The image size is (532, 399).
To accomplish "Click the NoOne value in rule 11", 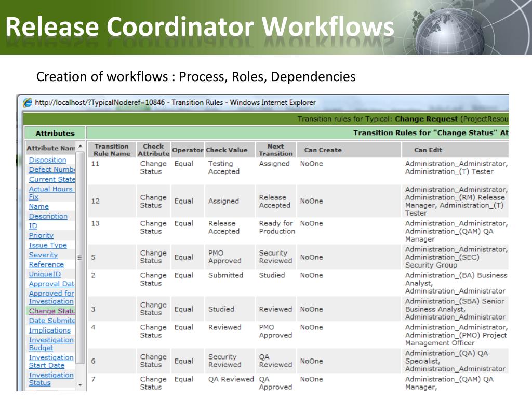I will [312, 164].
